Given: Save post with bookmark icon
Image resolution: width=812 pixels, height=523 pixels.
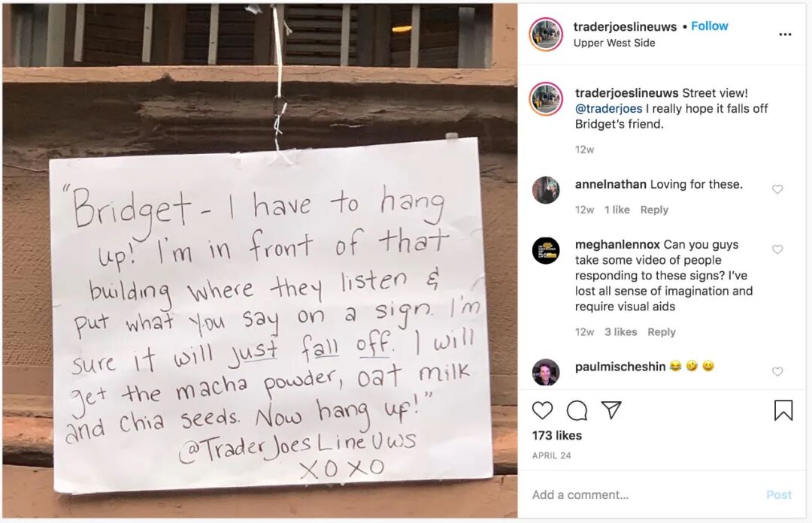Looking at the screenshot, I should tap(783, 410).
